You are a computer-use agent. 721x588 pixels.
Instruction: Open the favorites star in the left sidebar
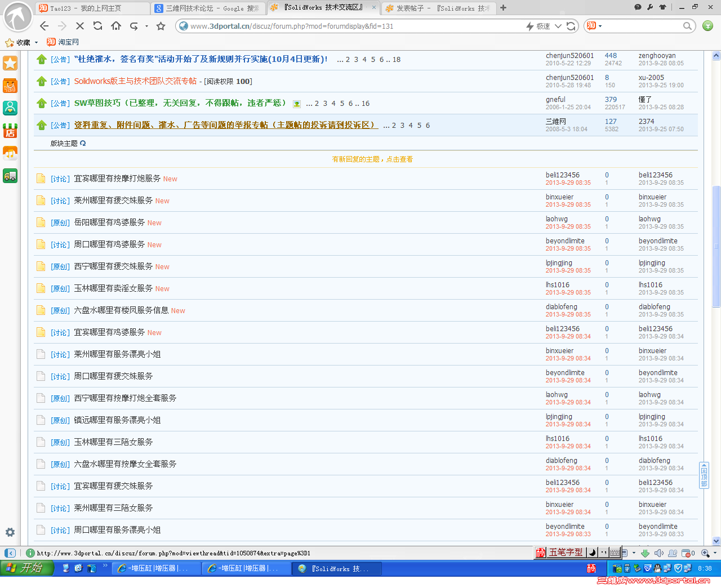tap(10, 63)
